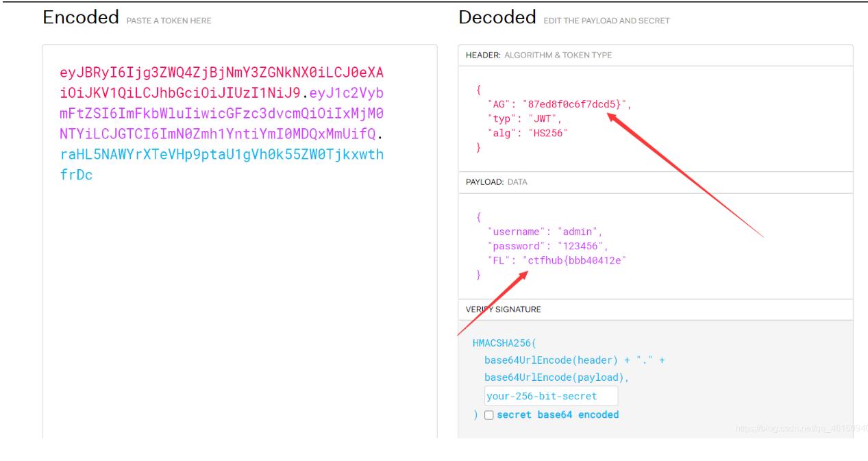Click the base64UrlEncode(payload) line
Image resolution: width=868 pixels, height=461 pixels.
pyautogui.click(x=557, y=377)
